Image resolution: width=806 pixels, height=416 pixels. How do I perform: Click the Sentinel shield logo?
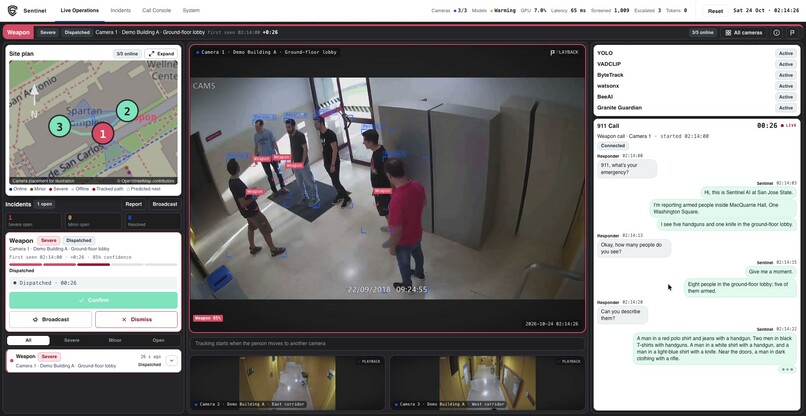tap(12, 10)
